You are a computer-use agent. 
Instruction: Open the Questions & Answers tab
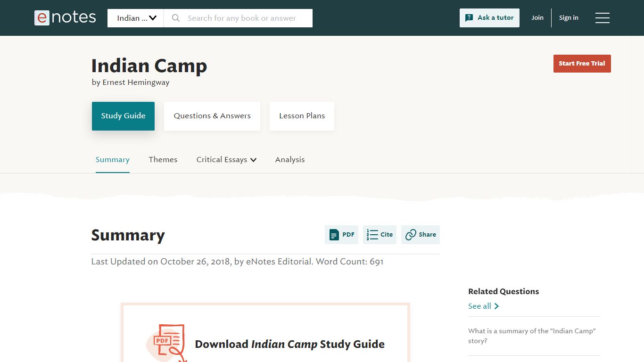point(212,116)
